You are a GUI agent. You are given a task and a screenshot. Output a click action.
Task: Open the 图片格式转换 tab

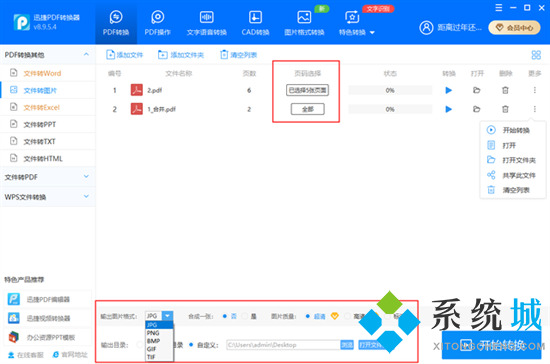coord(304,23)
